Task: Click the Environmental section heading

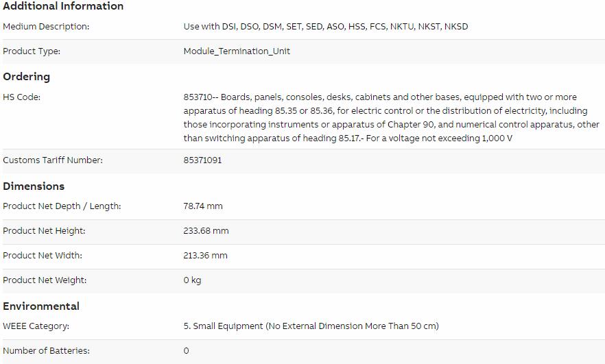Action: tap(41, 306)
